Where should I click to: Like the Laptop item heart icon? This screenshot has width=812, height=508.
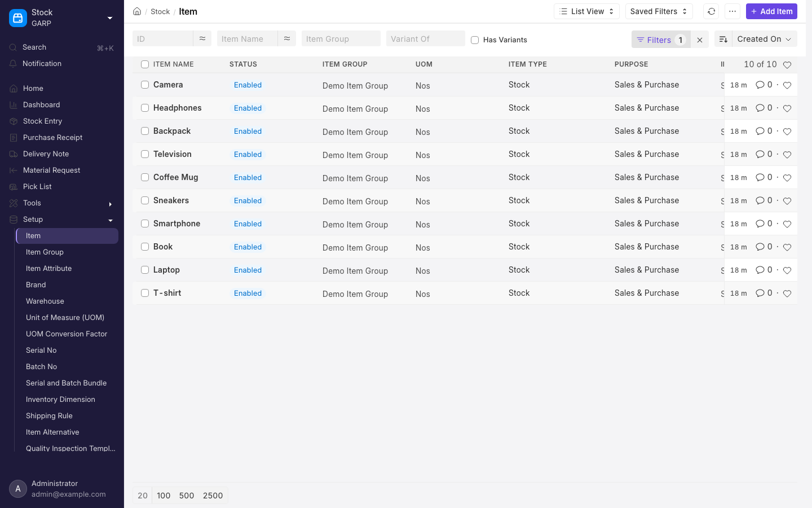click(787, 270)
